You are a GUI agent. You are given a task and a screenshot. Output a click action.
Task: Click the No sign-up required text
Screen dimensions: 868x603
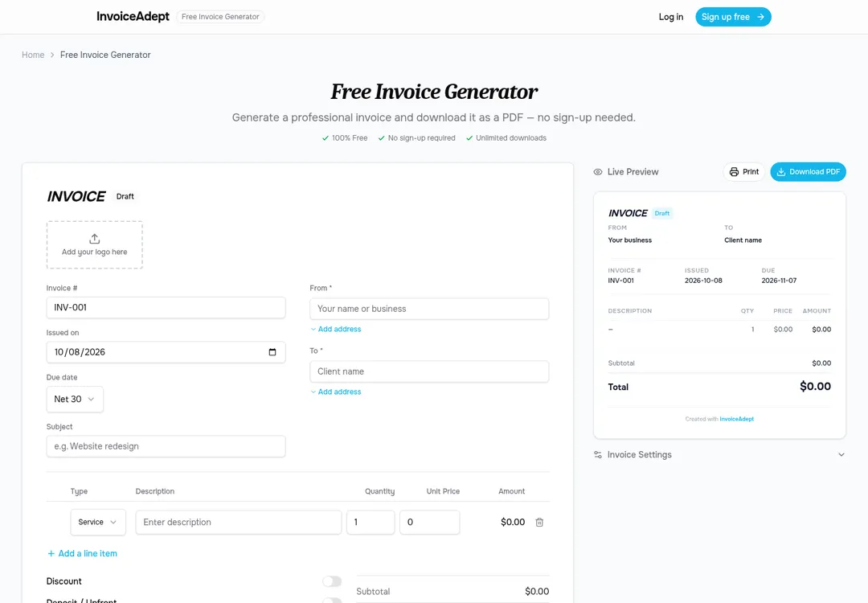[421, 137]
